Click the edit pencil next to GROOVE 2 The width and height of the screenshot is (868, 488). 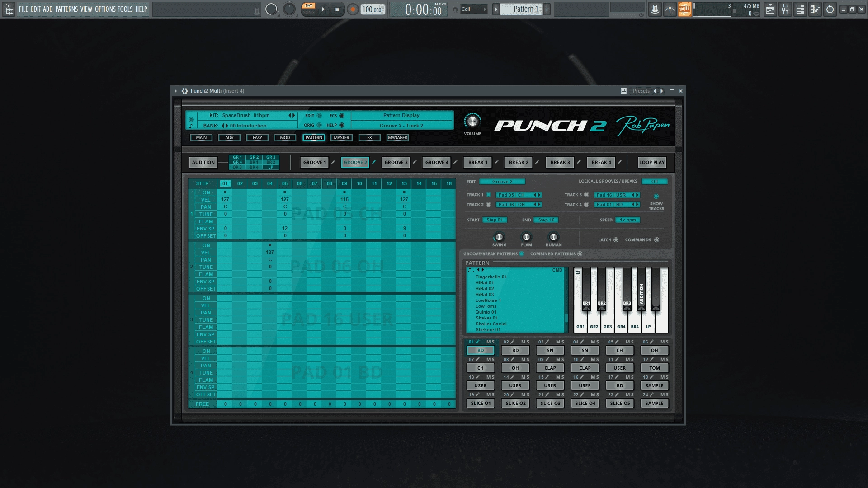[374, 162]
